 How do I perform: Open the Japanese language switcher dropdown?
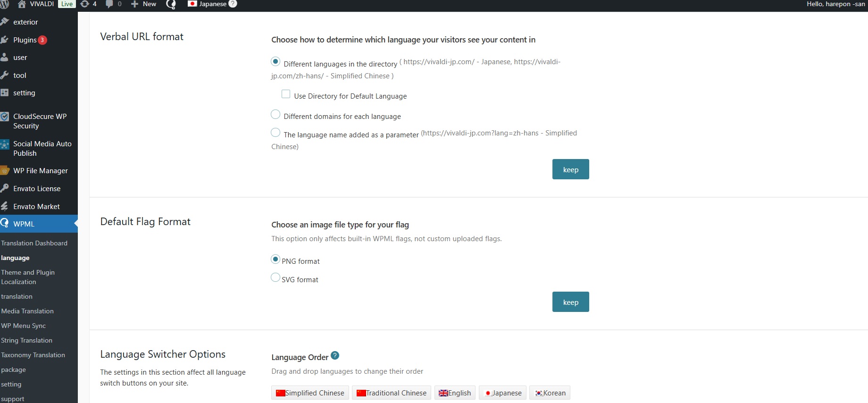(212, 4)
